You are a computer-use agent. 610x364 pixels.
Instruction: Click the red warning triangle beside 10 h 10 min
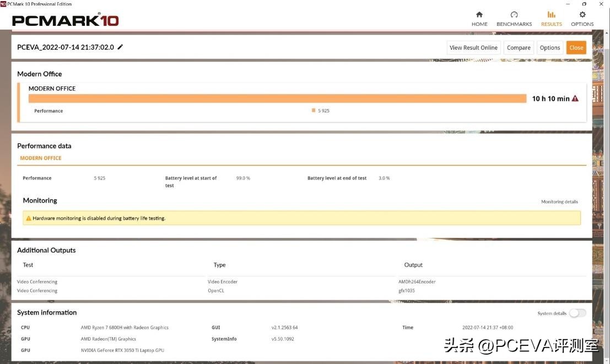tap(575, 99)
